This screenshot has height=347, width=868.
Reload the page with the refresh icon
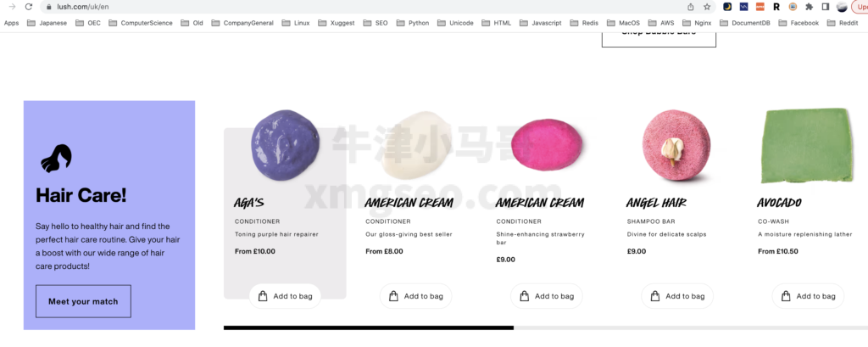pos(29,7)
